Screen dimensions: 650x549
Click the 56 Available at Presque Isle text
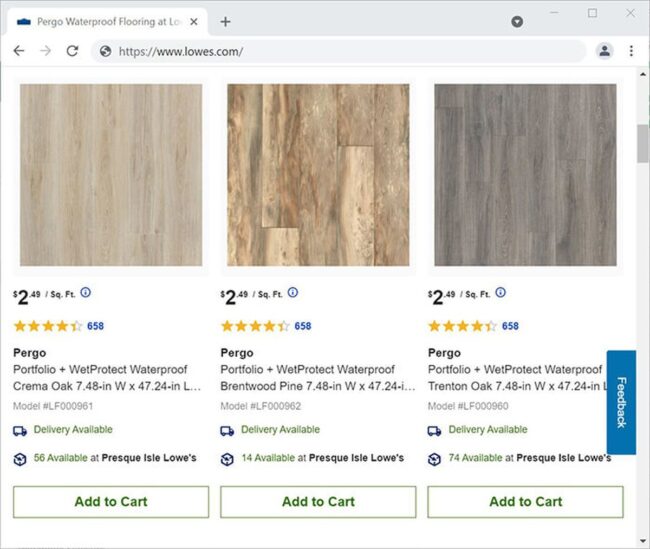[115, 458]
